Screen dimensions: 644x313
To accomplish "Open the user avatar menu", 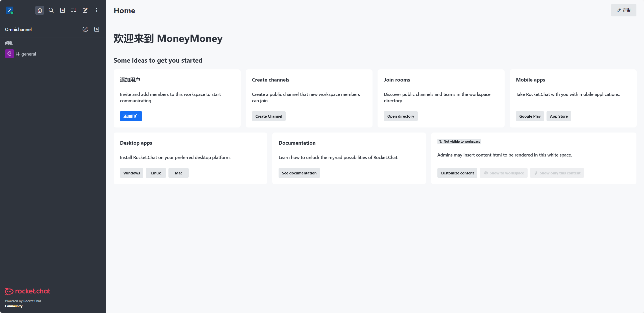I will point(9,10).
